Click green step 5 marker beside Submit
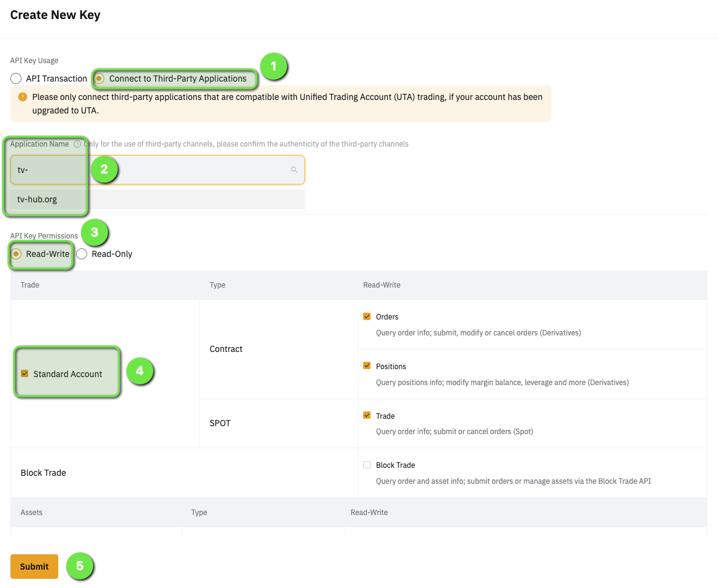This screenshot has width=719, height=588. [80, 566]
